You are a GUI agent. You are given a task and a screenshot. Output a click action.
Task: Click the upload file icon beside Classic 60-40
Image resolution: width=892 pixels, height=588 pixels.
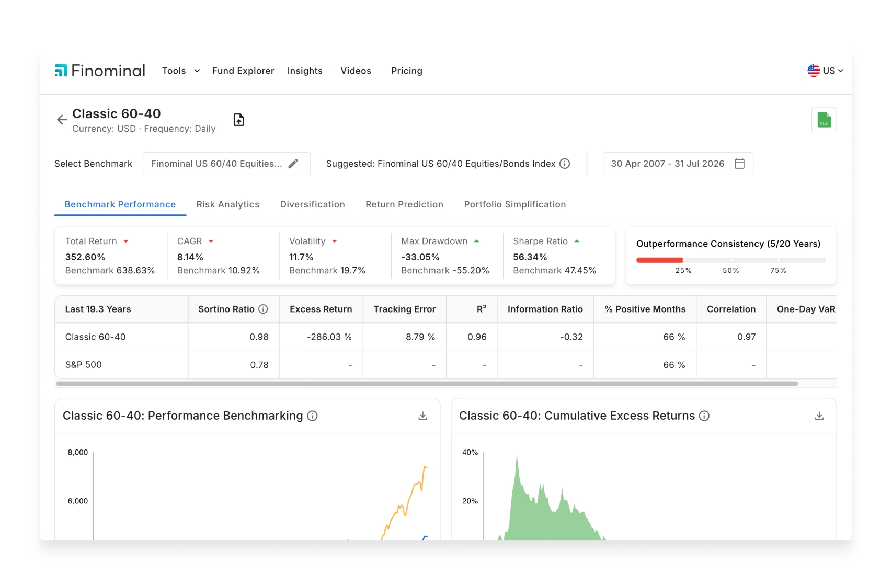coord(239,120)
